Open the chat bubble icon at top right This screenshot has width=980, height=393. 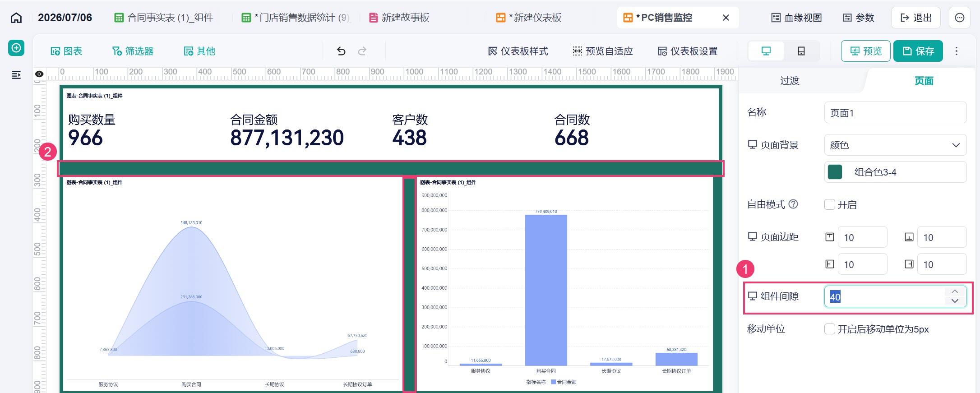pyautogui.click(x=960, y=18)
